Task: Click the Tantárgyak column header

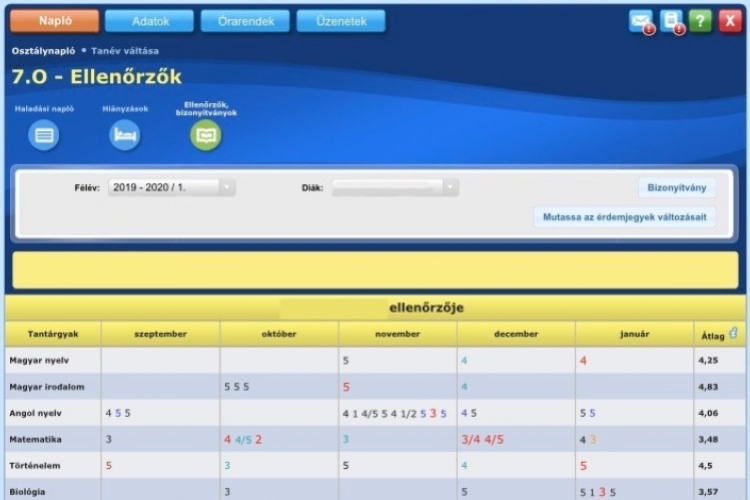Action: [x=53, y=334]
